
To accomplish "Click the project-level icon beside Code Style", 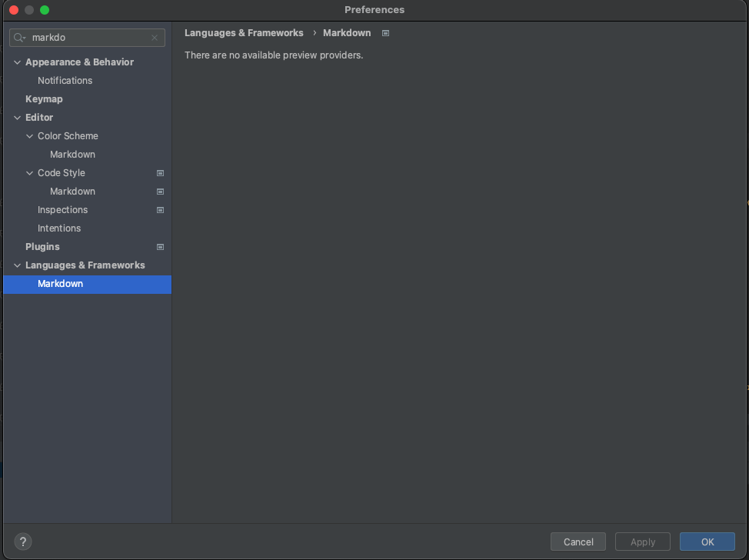I will pyautogui.click(x=160, y=173).
